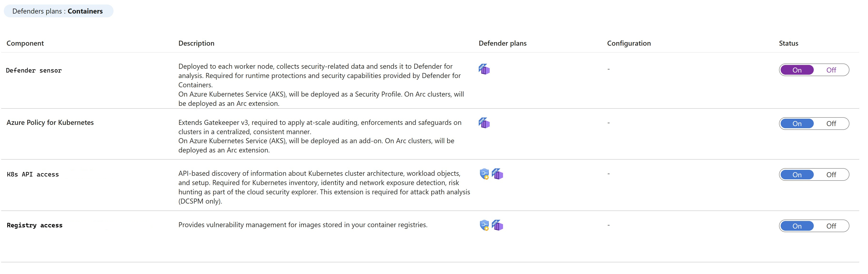The height and width of the screenshot is (274, 868).
Task: Click the Defender plans column header
Action: tap(502, 43)
